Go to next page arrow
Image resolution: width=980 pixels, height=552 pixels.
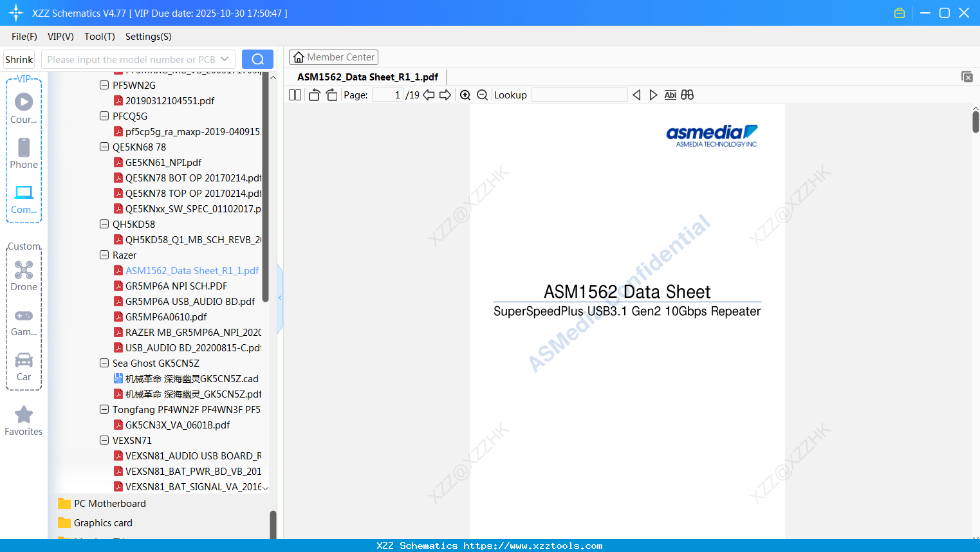pos(445,95)
